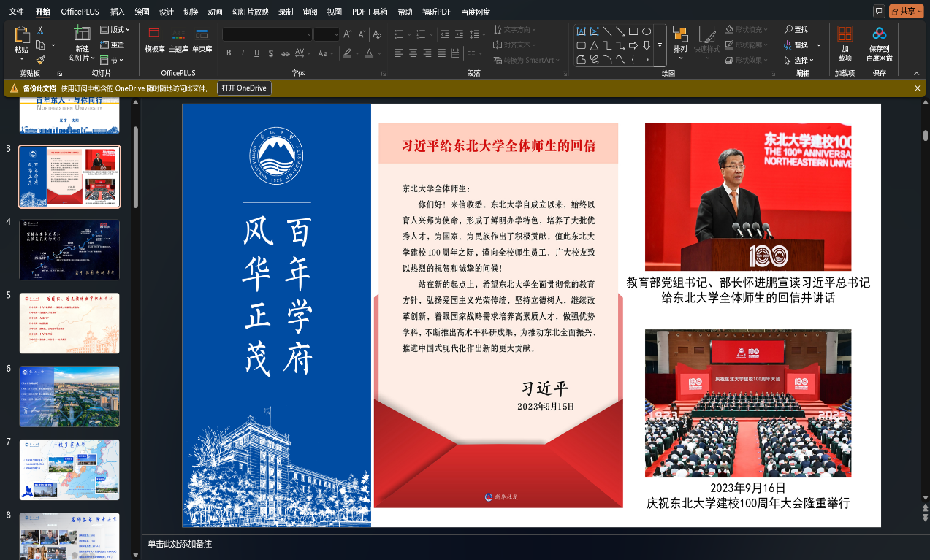Toggle underline formatting
The height and width of the screenshot is (560, 930).
[256, 53]
